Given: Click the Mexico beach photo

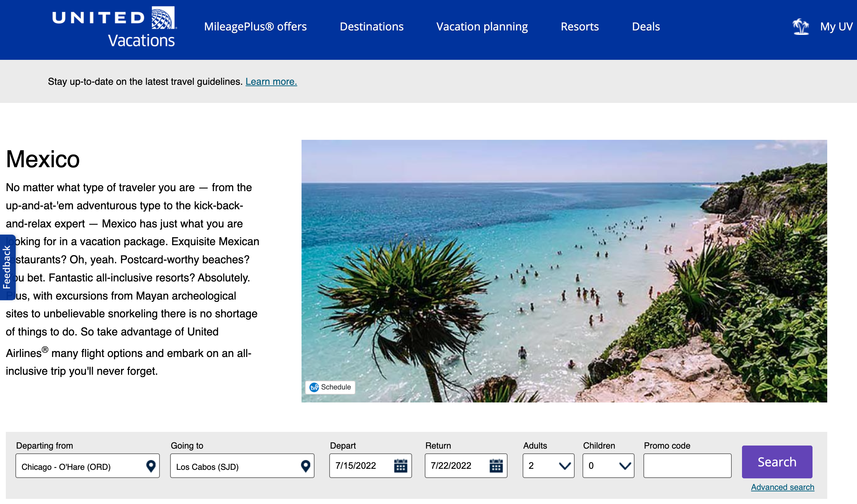Looking at the screenshot, I should (564, 271).
